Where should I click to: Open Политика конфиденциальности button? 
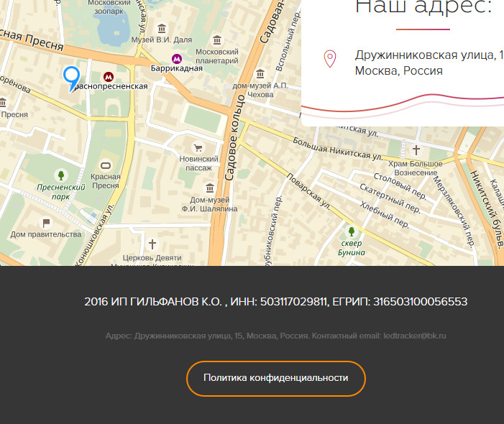coord(276,379)
